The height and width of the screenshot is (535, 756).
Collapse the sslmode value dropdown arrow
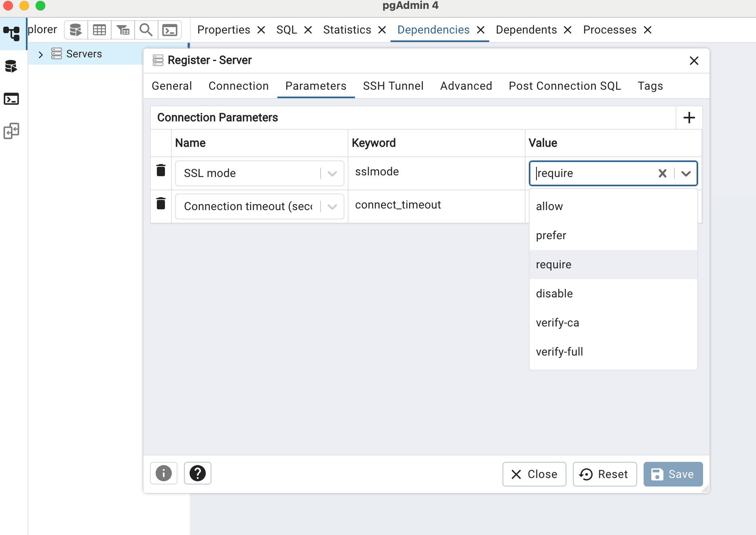point(686,174)
